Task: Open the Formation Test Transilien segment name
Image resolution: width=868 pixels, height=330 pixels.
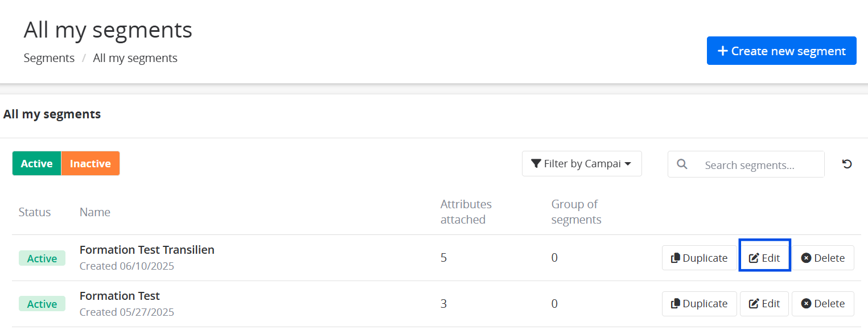Action: pos(147,250)
